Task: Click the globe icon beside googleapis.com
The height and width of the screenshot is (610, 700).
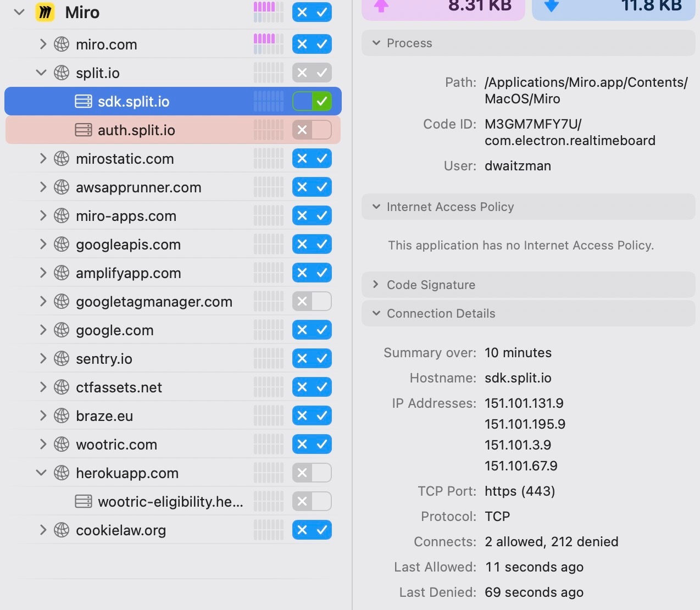Action: tap(62, 244)
